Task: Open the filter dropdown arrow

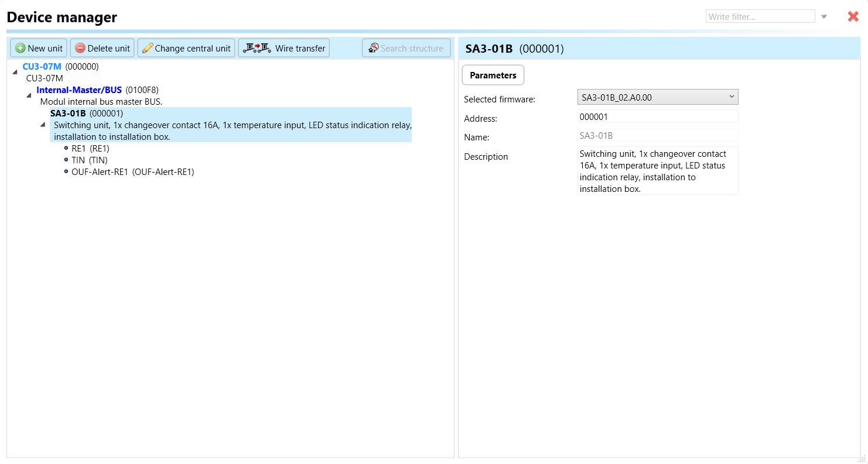Action: [x=823, y=17]
